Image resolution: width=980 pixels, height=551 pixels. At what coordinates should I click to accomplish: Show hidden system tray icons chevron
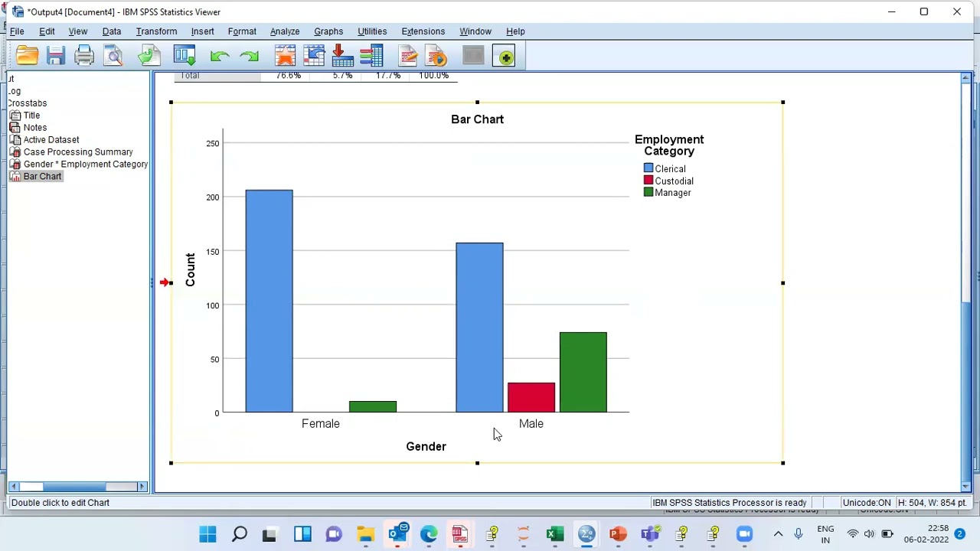pyautogui.click(x=778, y=534)
